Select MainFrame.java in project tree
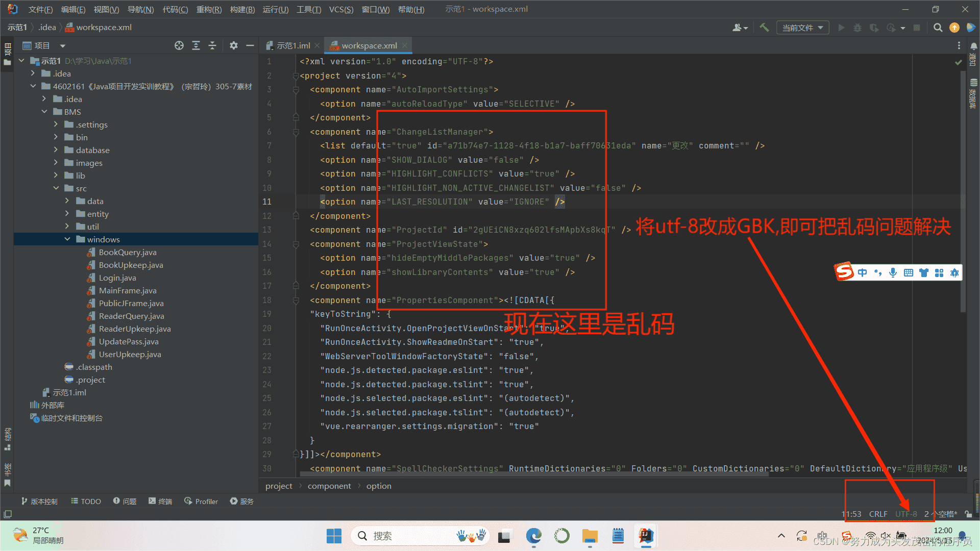This screenshot has width=980, height=551. [x=128, y=290]
